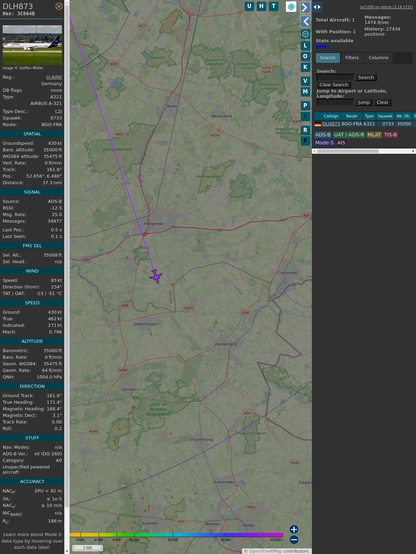Click the altitude color scale bar

(176, 535)
